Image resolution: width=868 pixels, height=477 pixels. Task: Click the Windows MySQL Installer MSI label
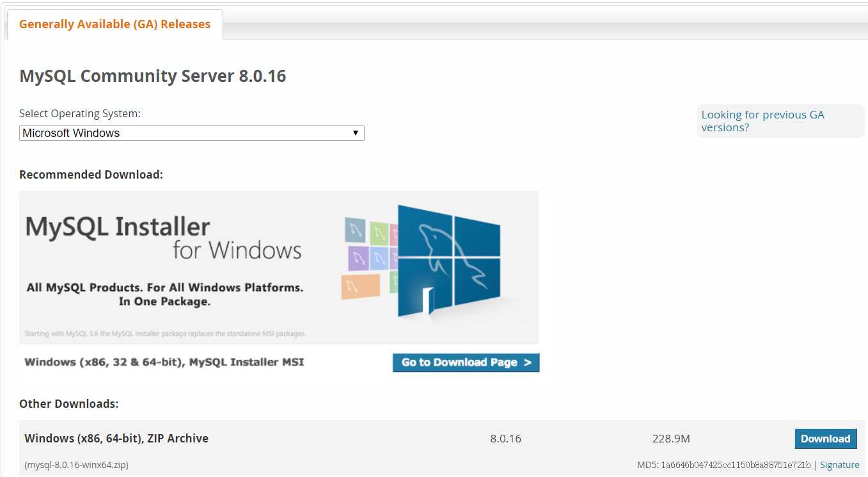coord(164,362)
